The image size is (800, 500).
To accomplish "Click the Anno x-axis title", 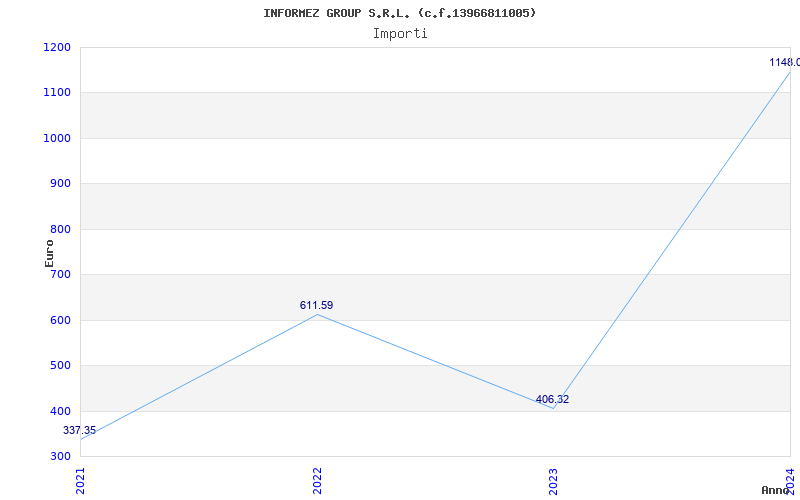I will coord(775,490).
